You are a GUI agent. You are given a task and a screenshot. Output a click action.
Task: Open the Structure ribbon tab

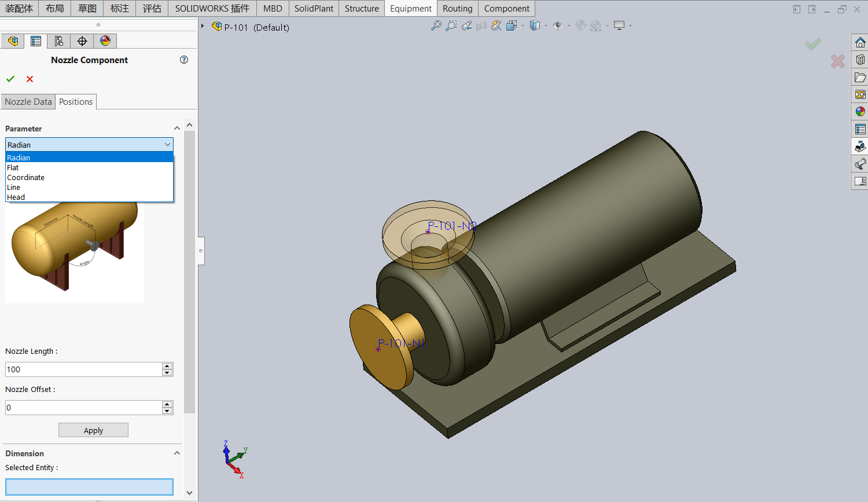(x=362, y=8)
